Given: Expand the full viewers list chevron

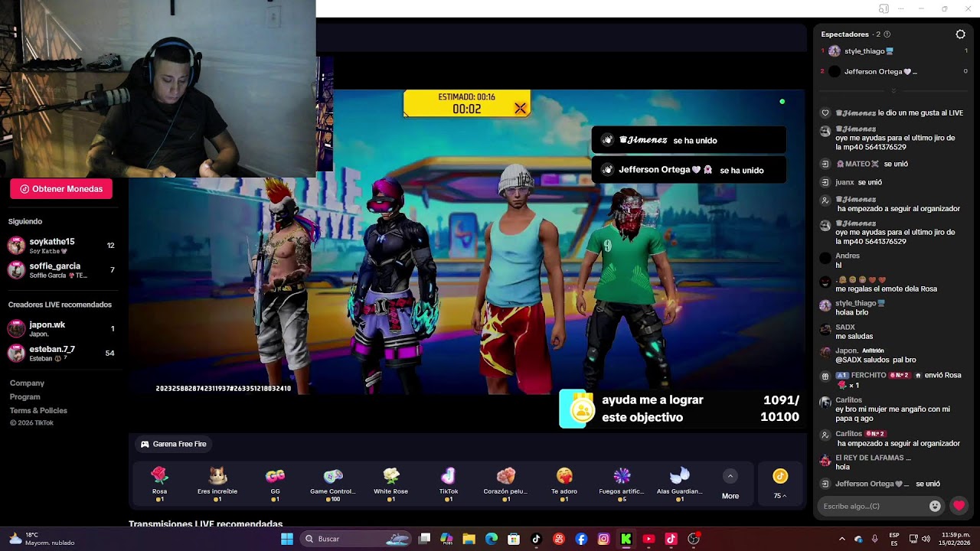Looking at the screenshot, I should point(893,91).
